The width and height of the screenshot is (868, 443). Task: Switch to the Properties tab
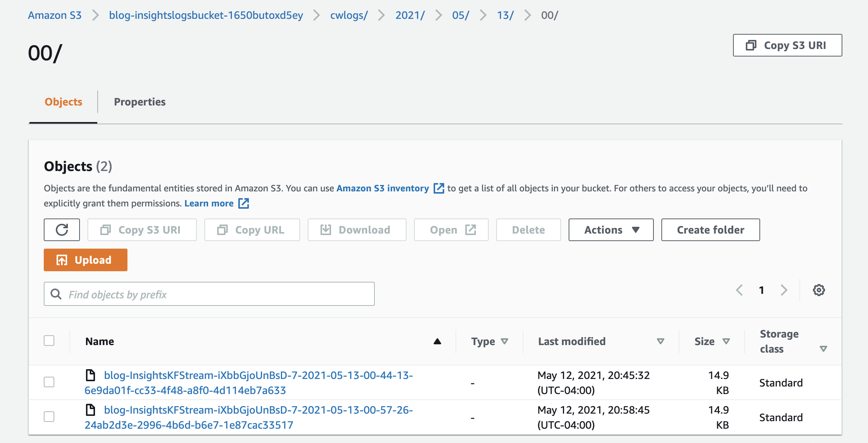pos(140,102)
